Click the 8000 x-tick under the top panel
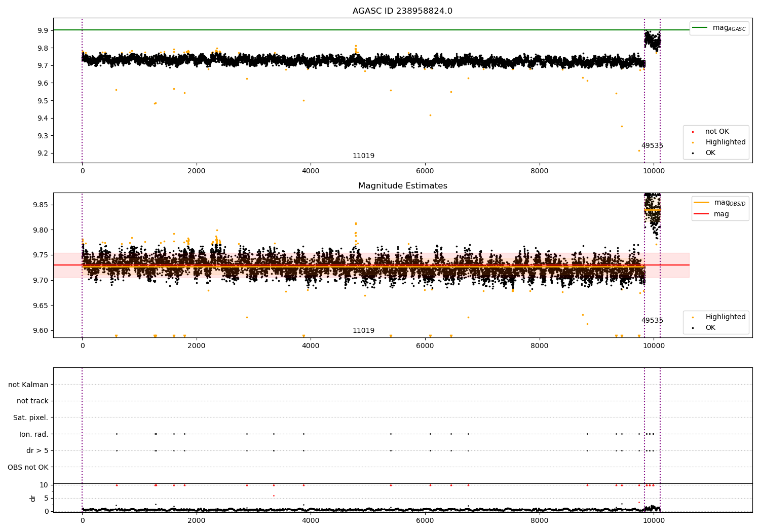This screenshot has width=760, height=532. click(539, 171)
